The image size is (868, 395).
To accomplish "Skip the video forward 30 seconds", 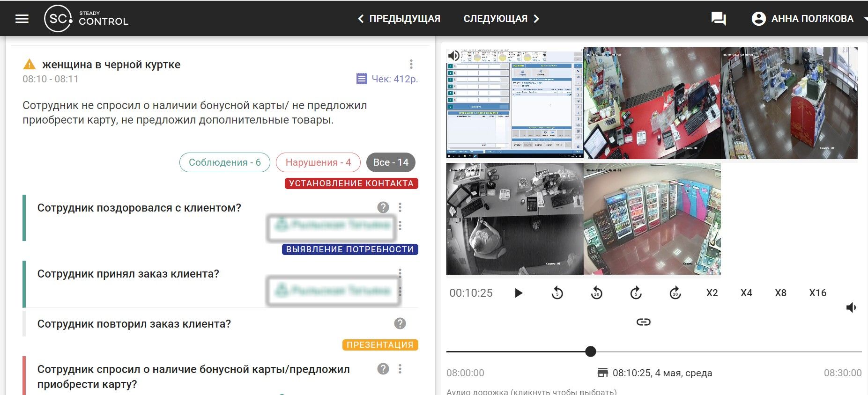I will pyautogui.click(x=675, y=293).
